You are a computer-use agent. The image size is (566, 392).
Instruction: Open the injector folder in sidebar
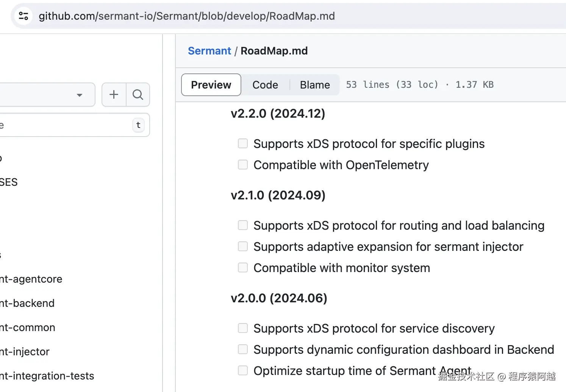coord(25,352)
